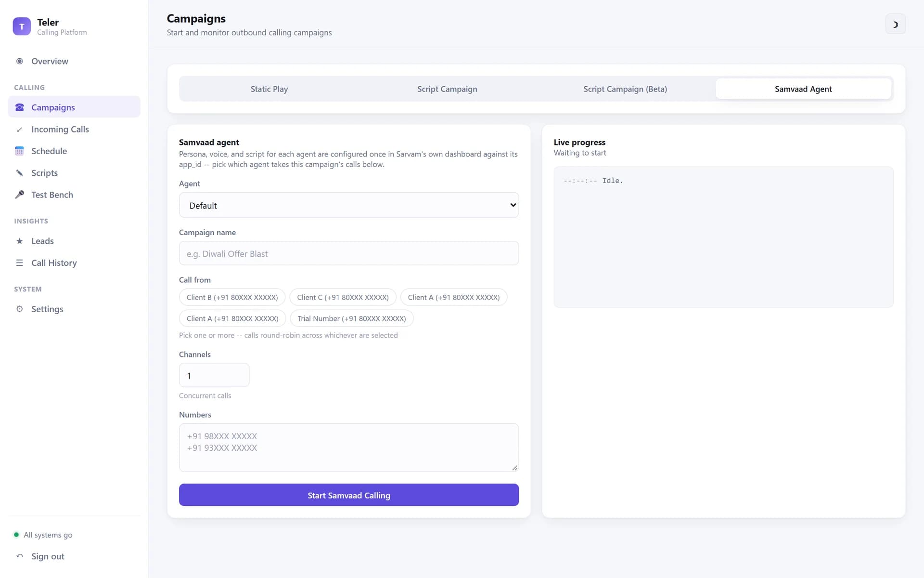Viewport: 924px width, 578px height.
Task: Grab the Numbers textarea resize handle
Action: point(514,468)
